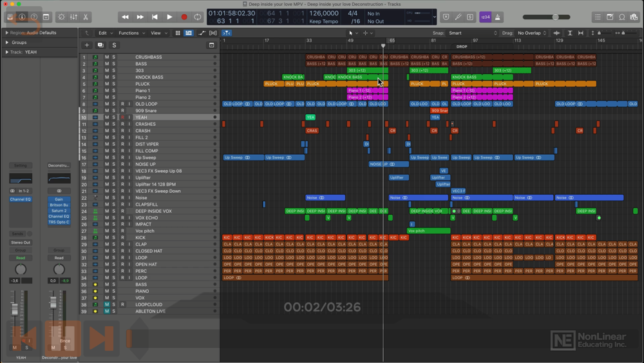
Task: Click the grid edit view icon
Action: [178, 33]
